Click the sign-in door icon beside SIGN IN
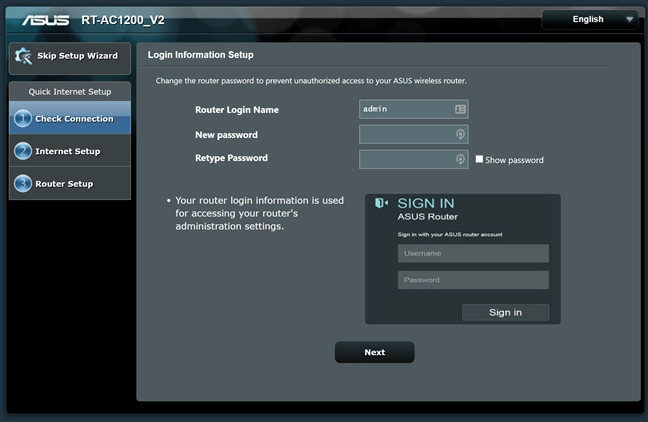 (x=381, y=203)
